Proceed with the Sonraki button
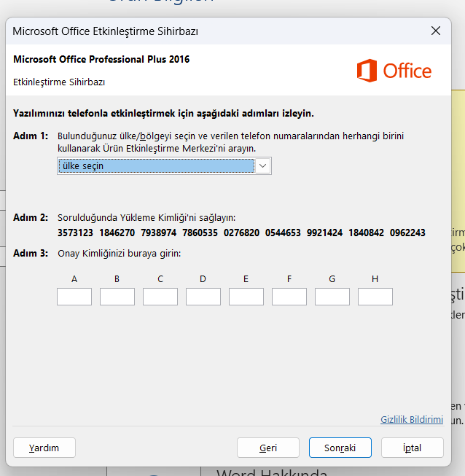Viewport: 465px width, 476px height. click(340, 448)
